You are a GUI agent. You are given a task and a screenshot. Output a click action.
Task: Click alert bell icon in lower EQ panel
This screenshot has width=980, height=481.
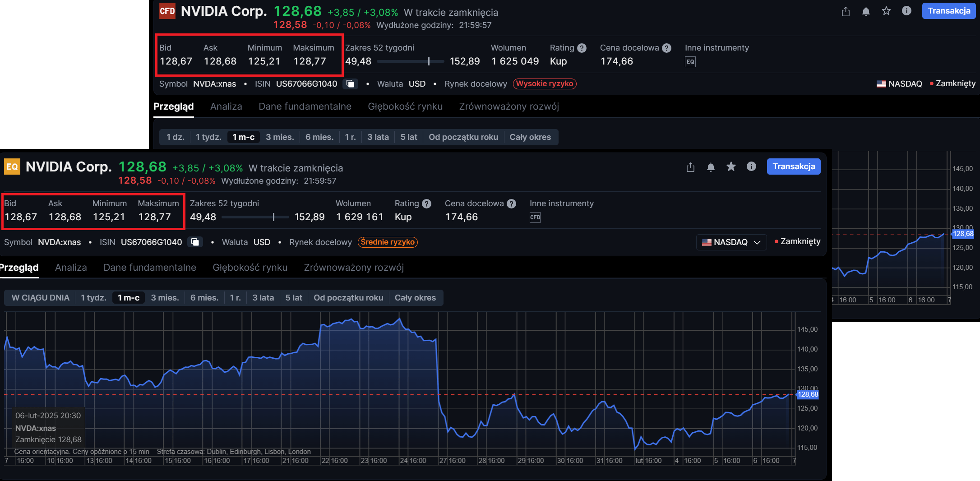711,167
